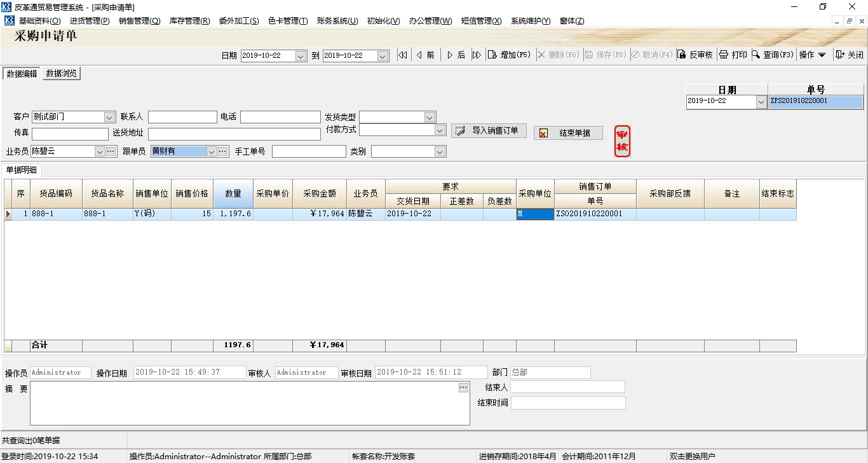Open the 付款方式 dropdown

pos(440,130)
